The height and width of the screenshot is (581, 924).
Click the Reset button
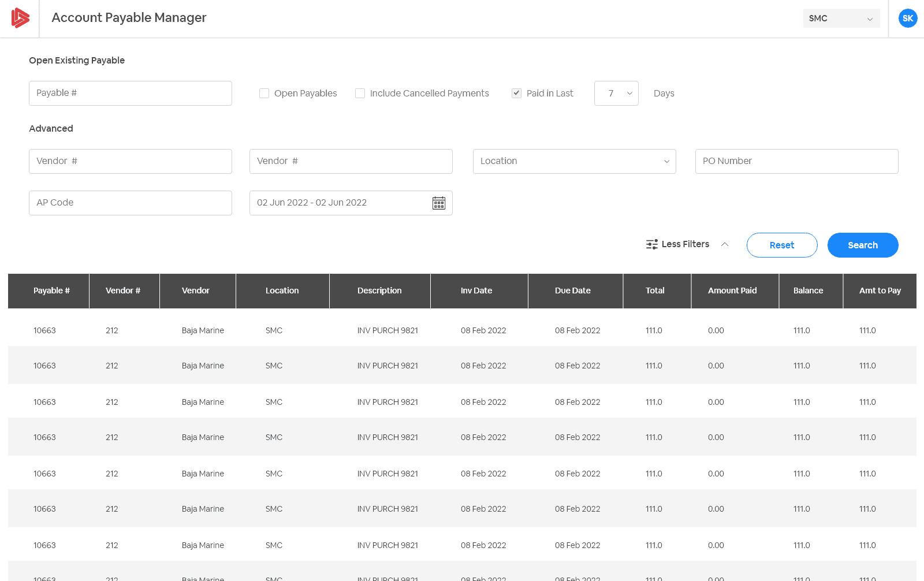(781, 245)
